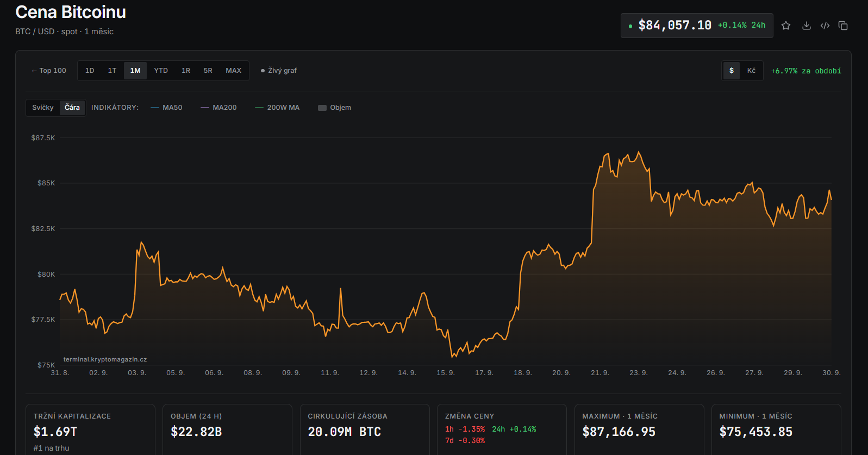Click the 15. 9. date label
Viewport: 868px width, 455px height.
click(x=446, y=373)
